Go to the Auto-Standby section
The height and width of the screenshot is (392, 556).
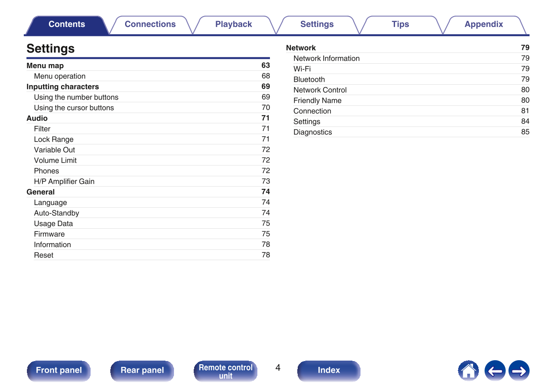click(x=56, y=213)
